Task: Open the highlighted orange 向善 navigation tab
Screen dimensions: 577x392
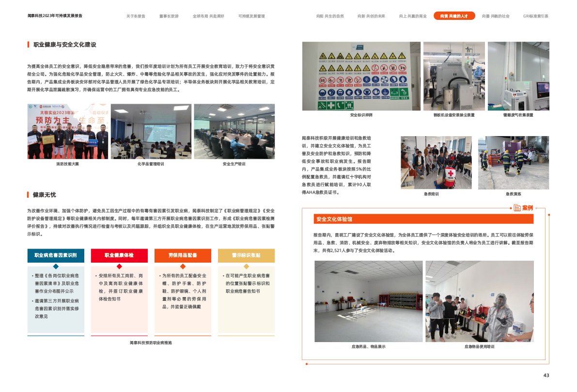Action: [454, 16]
